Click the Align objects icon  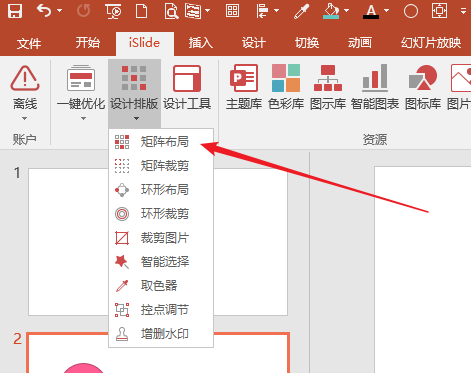tap(263, 11)
